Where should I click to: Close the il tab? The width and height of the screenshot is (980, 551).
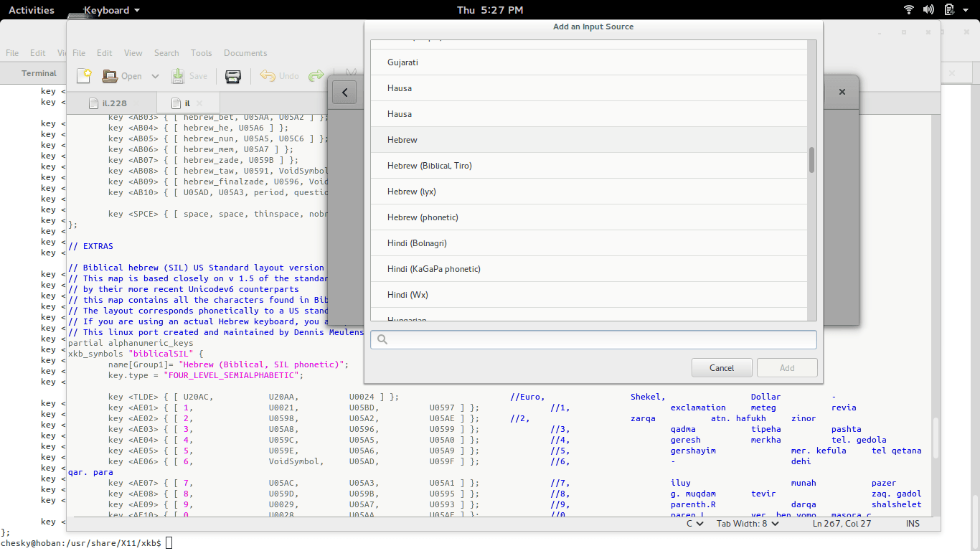[199, 103]
